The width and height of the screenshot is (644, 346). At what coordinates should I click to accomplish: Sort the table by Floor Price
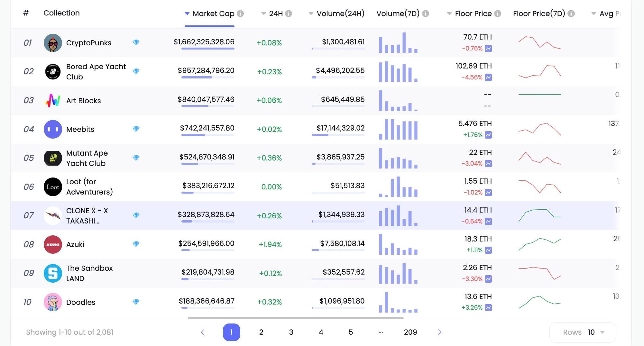[473, 14]
